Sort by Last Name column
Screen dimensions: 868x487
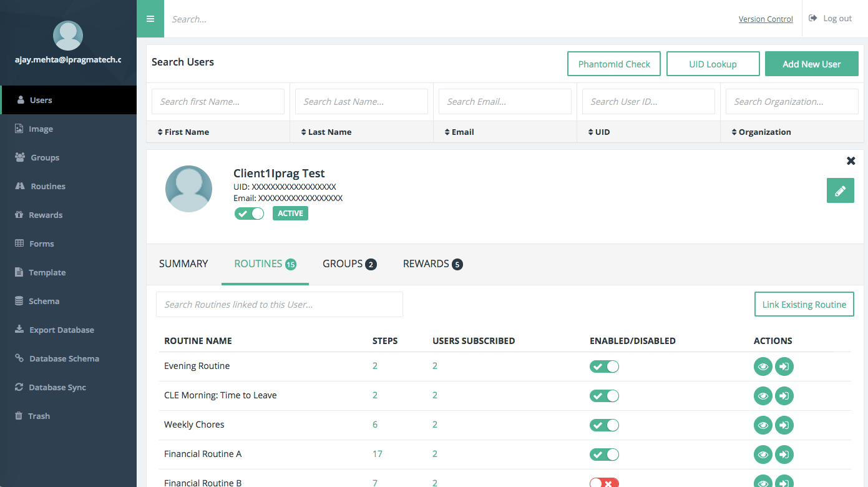[x=326, y=132]
